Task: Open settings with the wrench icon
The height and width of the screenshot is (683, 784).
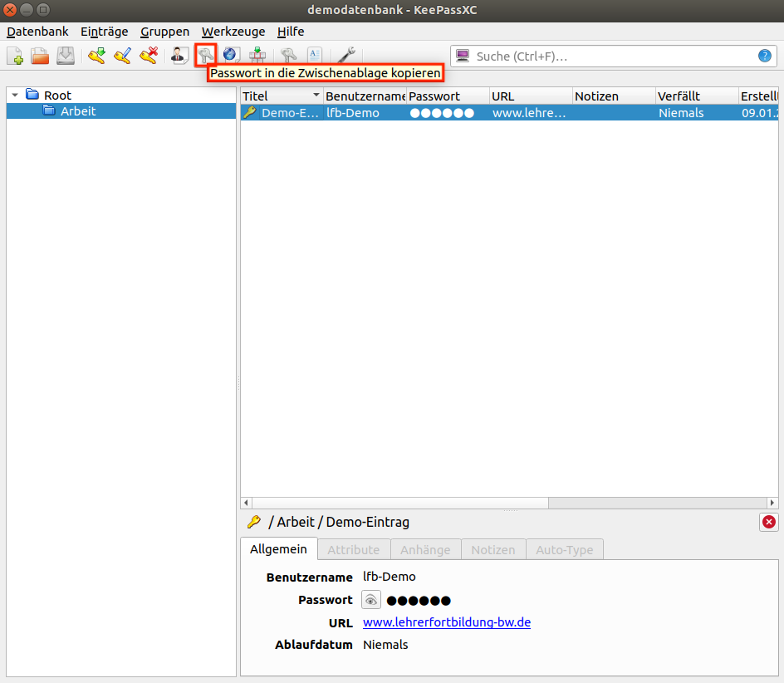Action: (348, 56)
